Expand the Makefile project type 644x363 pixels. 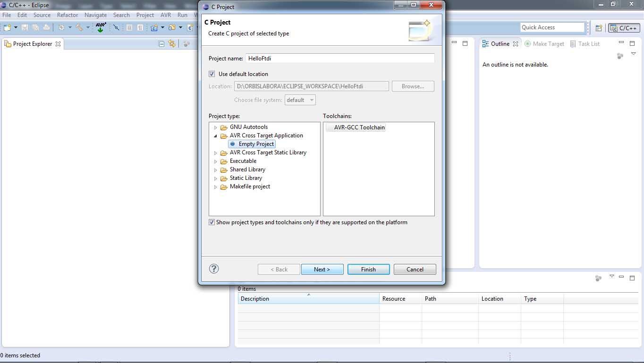[x=216, y=187]
